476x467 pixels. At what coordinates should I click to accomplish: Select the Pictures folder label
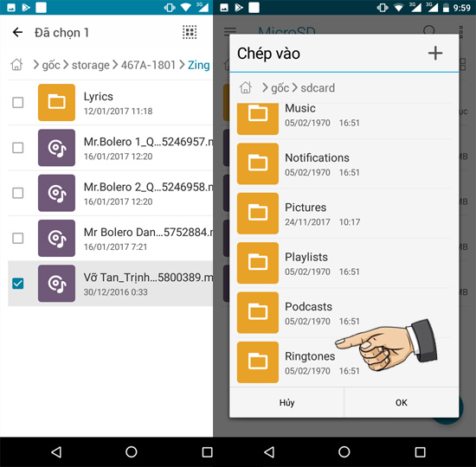(306, 208)
